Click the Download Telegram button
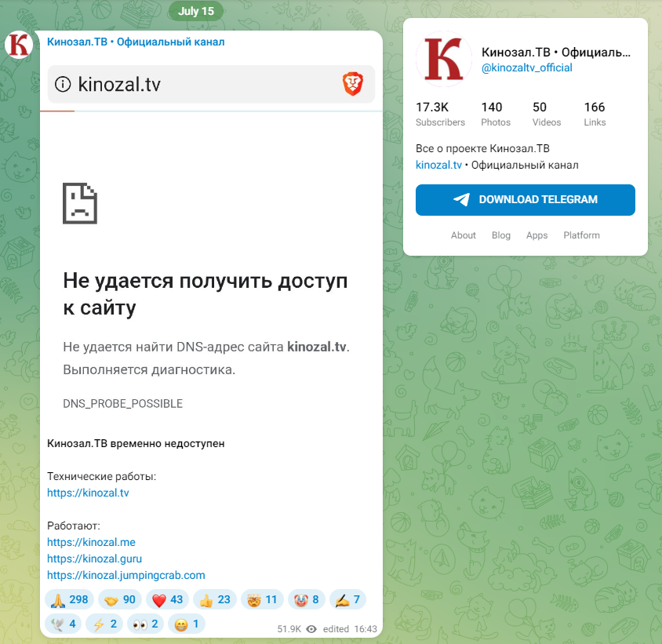 [526, 200]
